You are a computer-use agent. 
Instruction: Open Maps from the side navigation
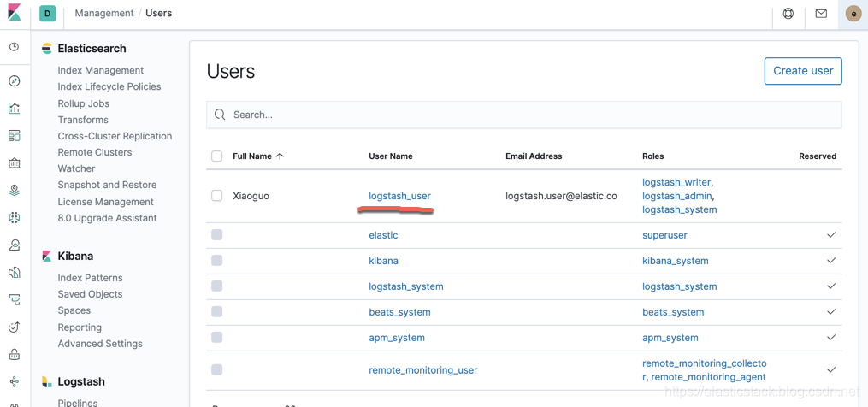pyautogui.click(x=15, y=191)
